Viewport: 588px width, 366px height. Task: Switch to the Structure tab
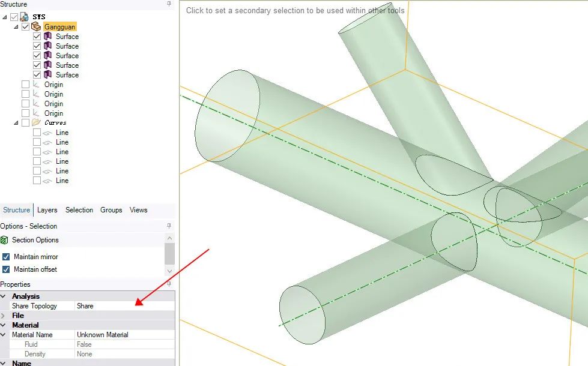(16, 210)
